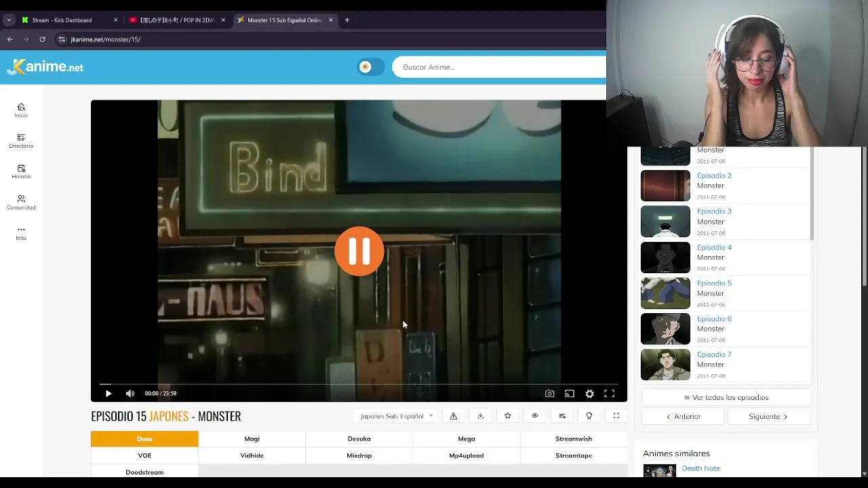Screen dimensions: 868x488
Task: Open a new browser tab
Action: pyautogui.click(x=347, y=20)
